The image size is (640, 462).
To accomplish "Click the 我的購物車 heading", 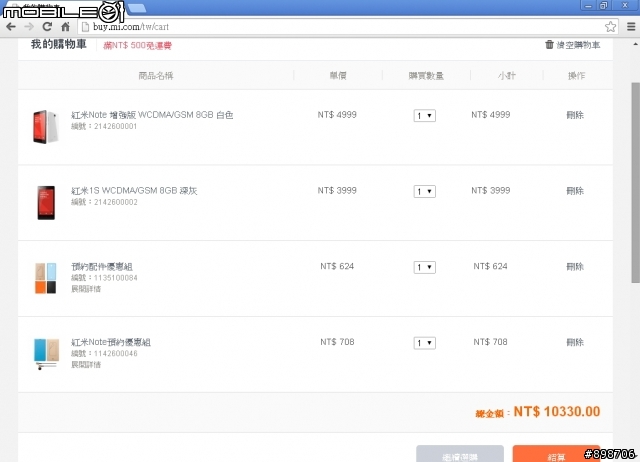I will [x=59, y=44].
